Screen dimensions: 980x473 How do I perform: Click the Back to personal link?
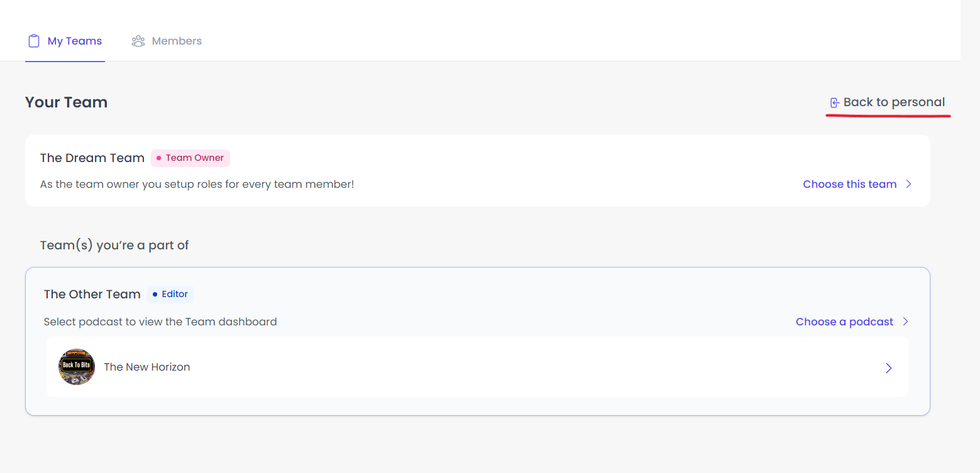[x=895, y=101]
